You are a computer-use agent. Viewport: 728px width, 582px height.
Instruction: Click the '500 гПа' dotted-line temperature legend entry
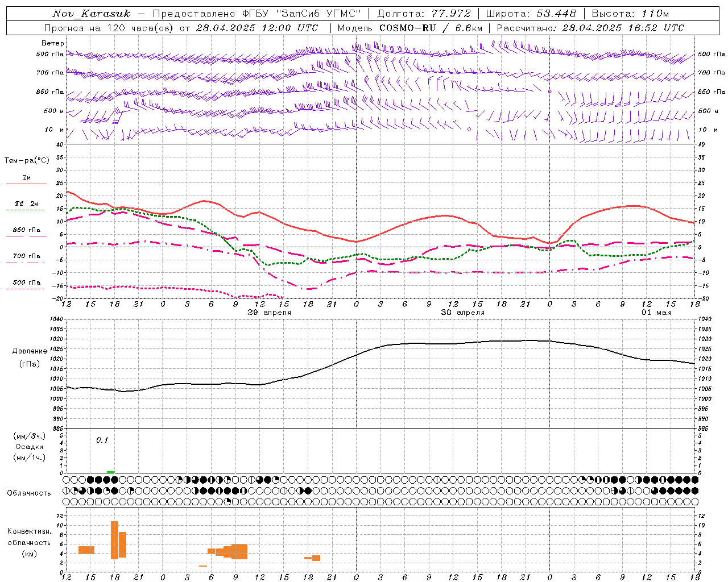click(27, 282)
